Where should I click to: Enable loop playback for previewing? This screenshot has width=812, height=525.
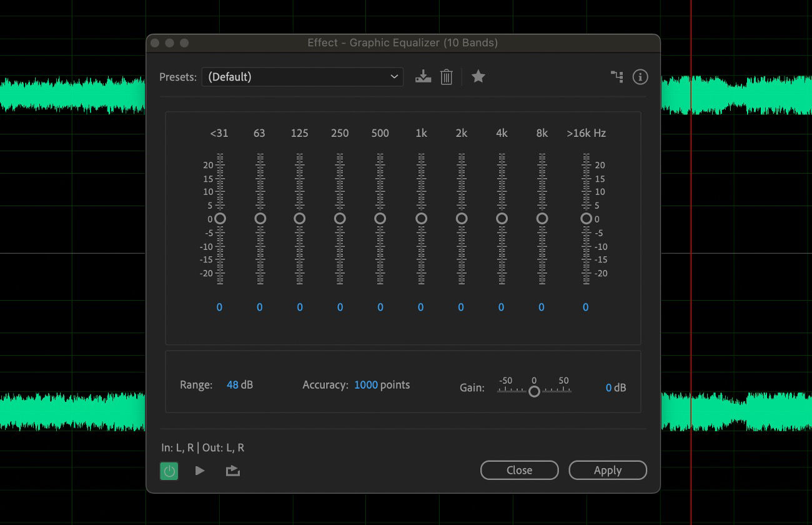(x=232, y=471)
